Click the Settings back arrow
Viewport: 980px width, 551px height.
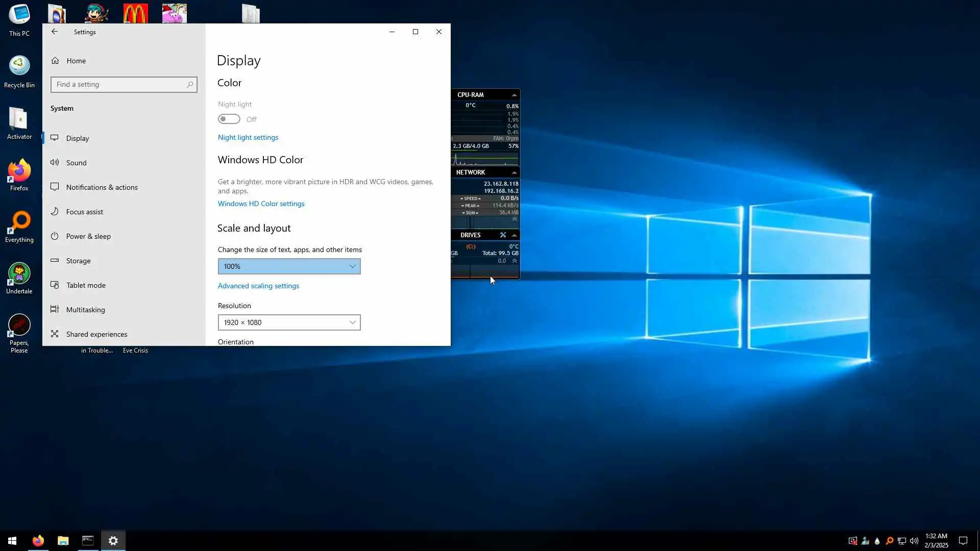[x=55, y=32]
